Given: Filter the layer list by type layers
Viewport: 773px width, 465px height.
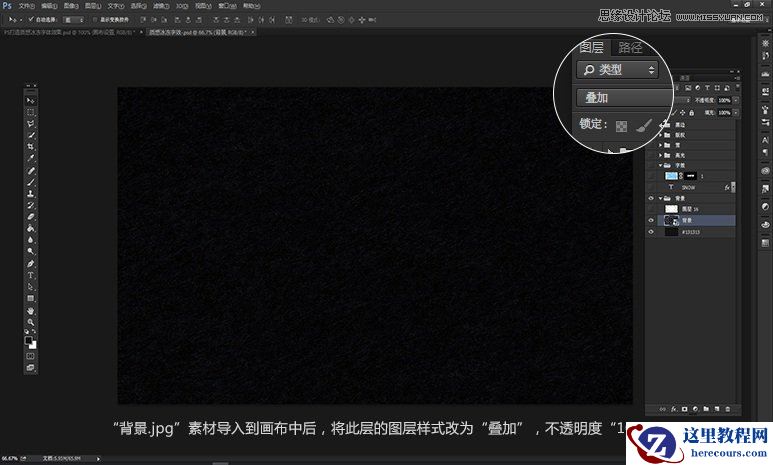Looking at the screenshot, I should click(x=707, y=88).
